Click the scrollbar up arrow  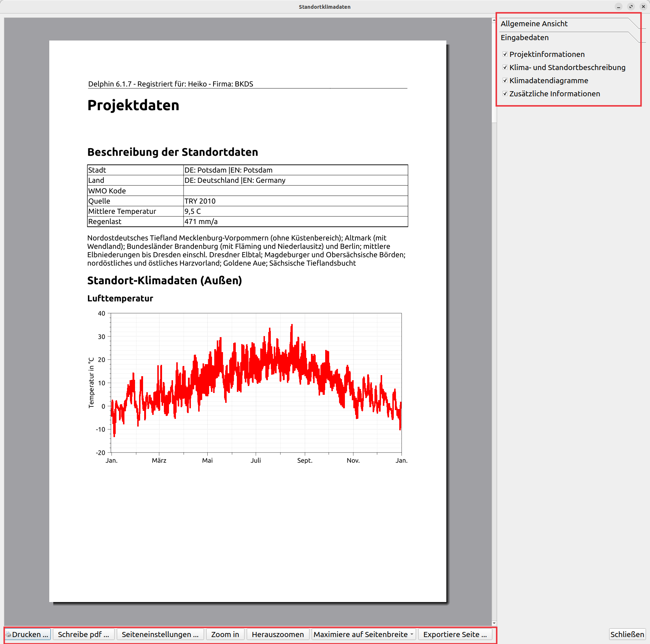494,20
